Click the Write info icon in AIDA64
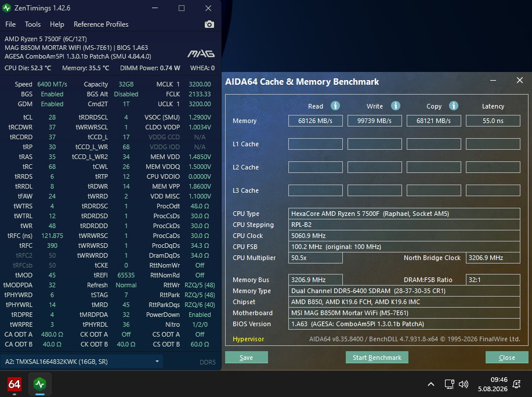This screenshot has height=397, width=532. point(395,106)
